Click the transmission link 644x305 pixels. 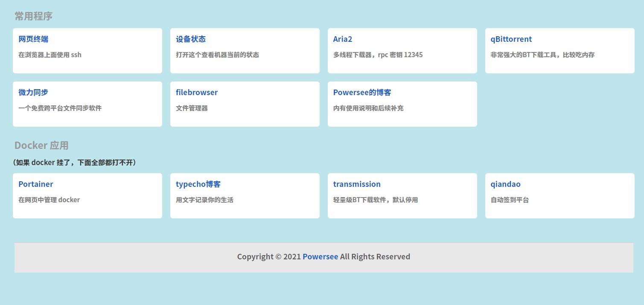tap(357, 184)
